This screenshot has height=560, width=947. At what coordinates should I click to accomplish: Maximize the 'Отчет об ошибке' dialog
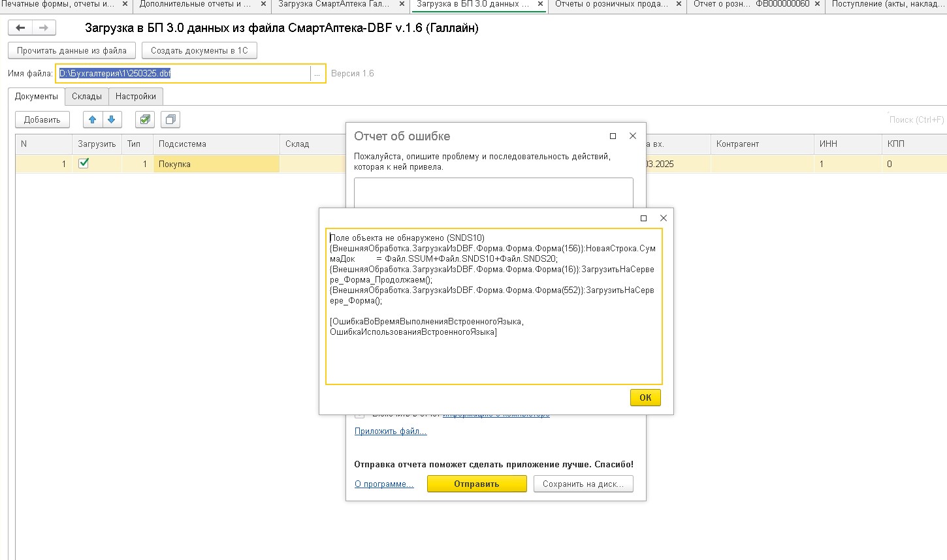click(x=613, y=136)
